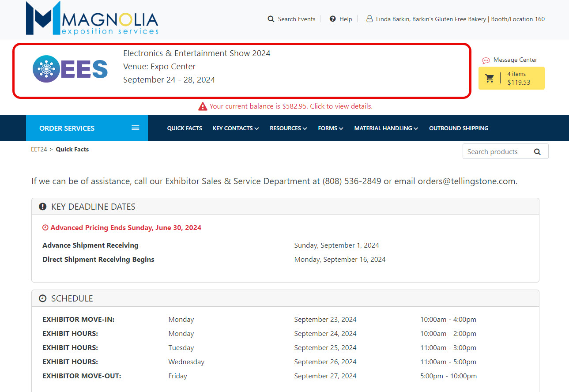Image resolution: width=569 pixels, height=392 pixels.
Task: Expand the Key Contacts dropdown
Action: point(235,128)
